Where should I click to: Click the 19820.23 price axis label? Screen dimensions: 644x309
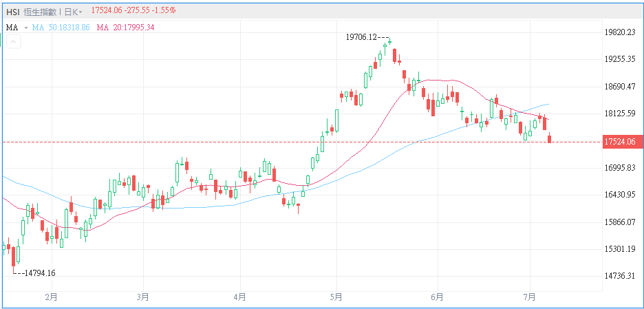(620, 32)
